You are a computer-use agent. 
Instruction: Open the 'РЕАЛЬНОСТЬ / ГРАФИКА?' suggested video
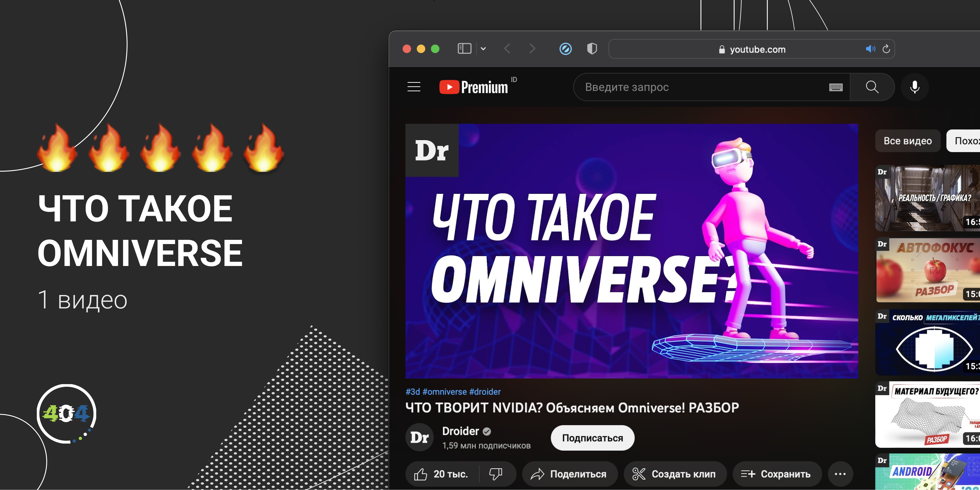point(927,198)
